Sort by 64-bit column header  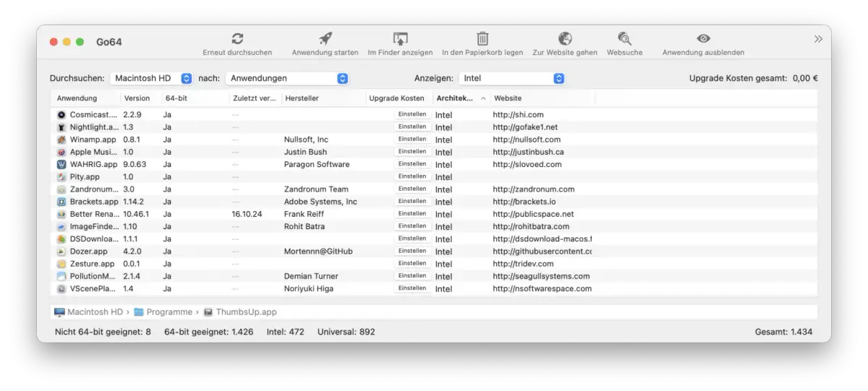tap(176, 98)
